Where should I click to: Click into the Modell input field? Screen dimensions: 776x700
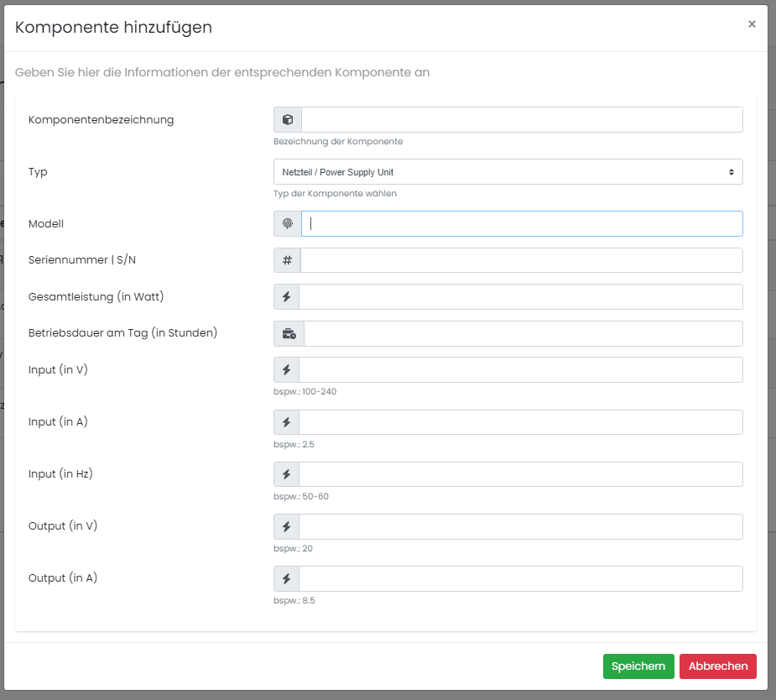pyautogui.click(x=522, y=224)
